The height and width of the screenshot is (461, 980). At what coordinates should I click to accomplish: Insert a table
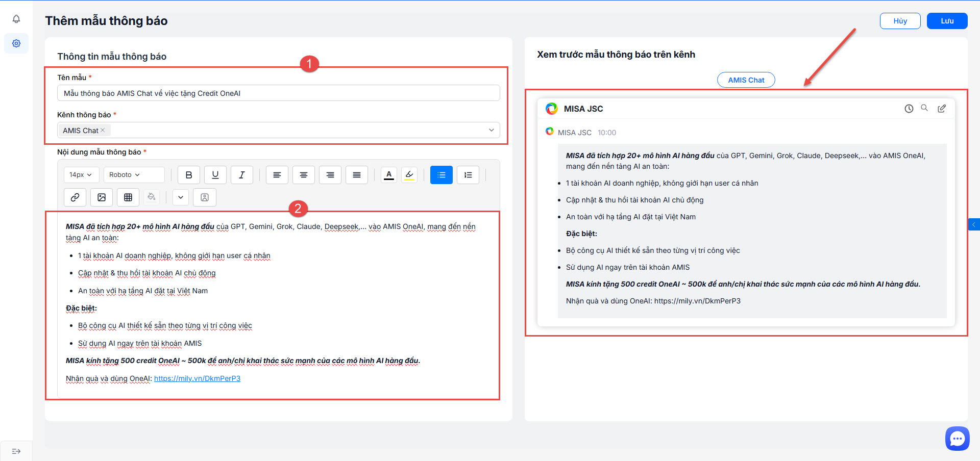coord(128,197)
